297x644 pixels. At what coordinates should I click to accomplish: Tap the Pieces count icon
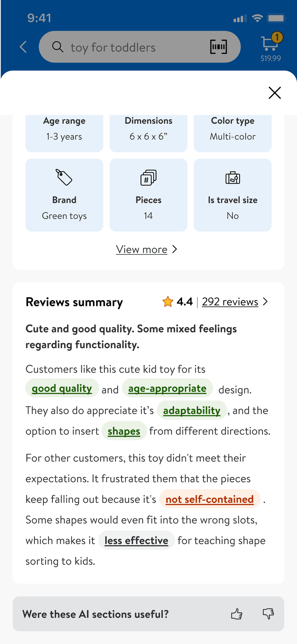click(x=148, y=178)
